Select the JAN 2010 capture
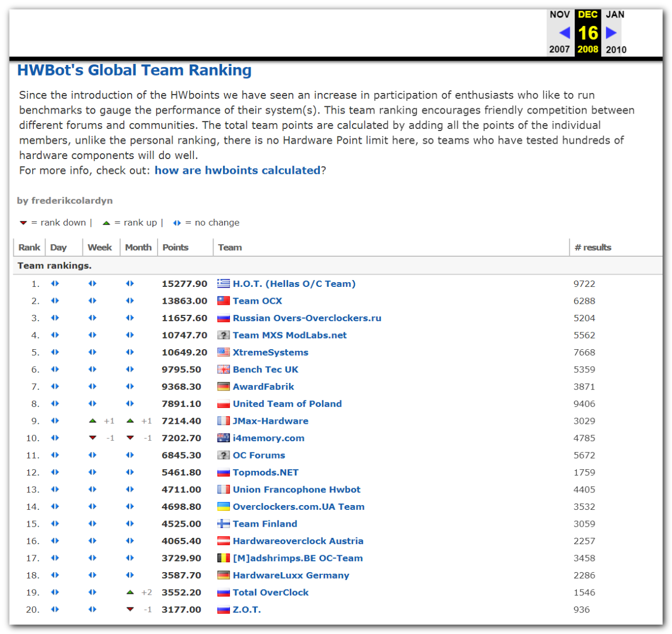The width and height of the screenshot is (672, 634). pyautogui.click(x=615, y=15)
